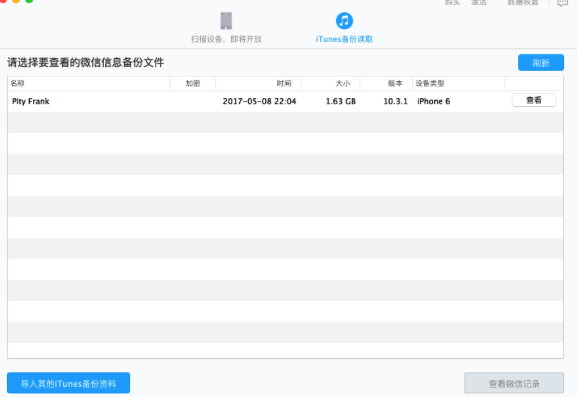Click the iTunes music note icon
The width and height of the screenshot is (577, 397).
point(344,21)
